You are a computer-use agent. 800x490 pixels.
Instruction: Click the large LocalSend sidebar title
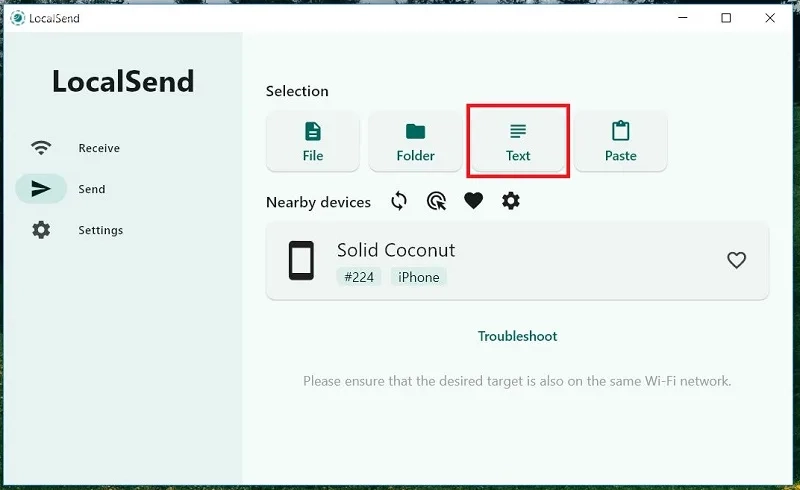(123, 81)
